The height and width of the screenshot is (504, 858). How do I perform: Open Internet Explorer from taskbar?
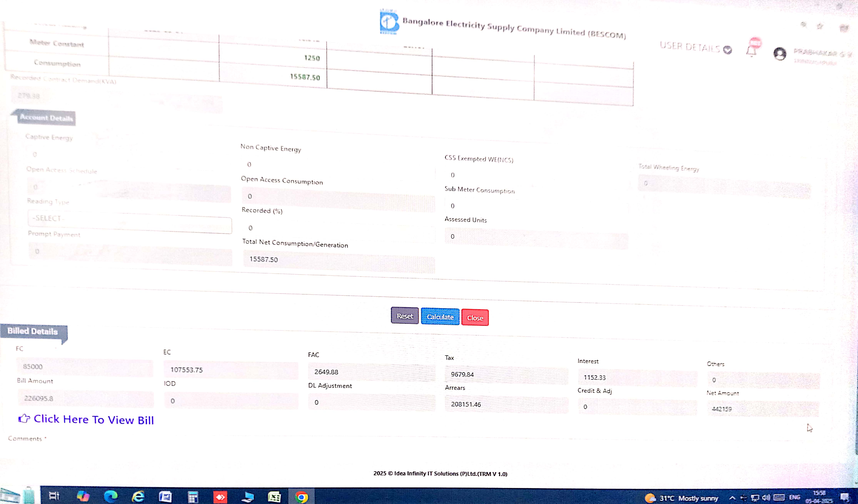click(x=138, y=496)
